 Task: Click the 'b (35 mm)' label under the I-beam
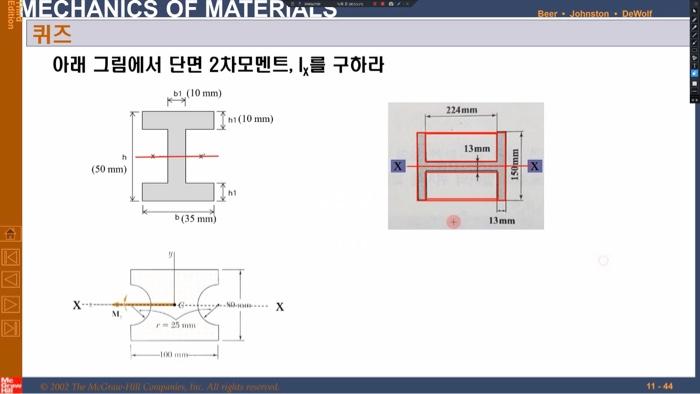(195, 218)
